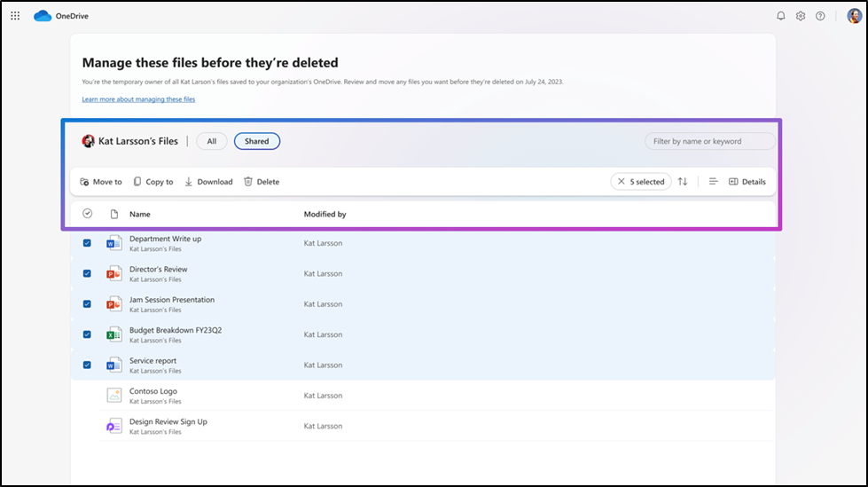Open the user profile avatar

tap(854, 16)
